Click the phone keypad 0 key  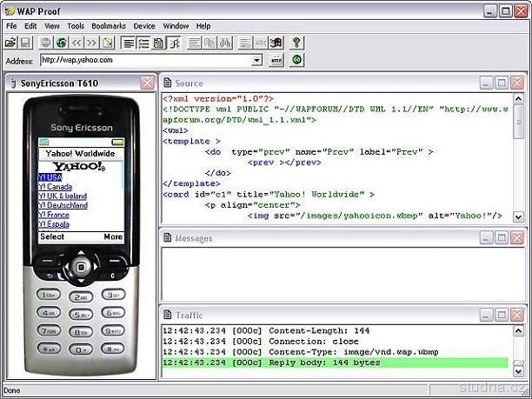[x=81, y=349]
